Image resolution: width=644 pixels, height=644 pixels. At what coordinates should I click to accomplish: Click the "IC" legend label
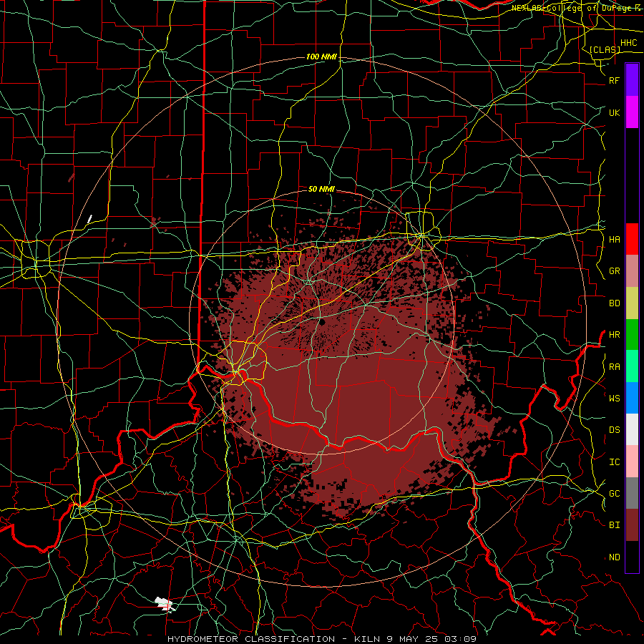(x=614, y=462)
